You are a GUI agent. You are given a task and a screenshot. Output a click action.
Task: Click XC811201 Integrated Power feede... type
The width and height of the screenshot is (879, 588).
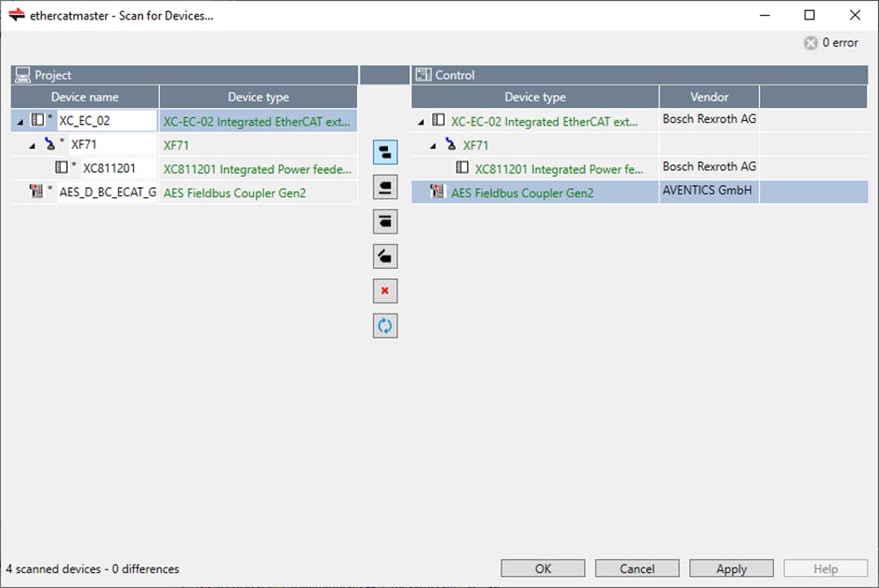pos(258,169)
